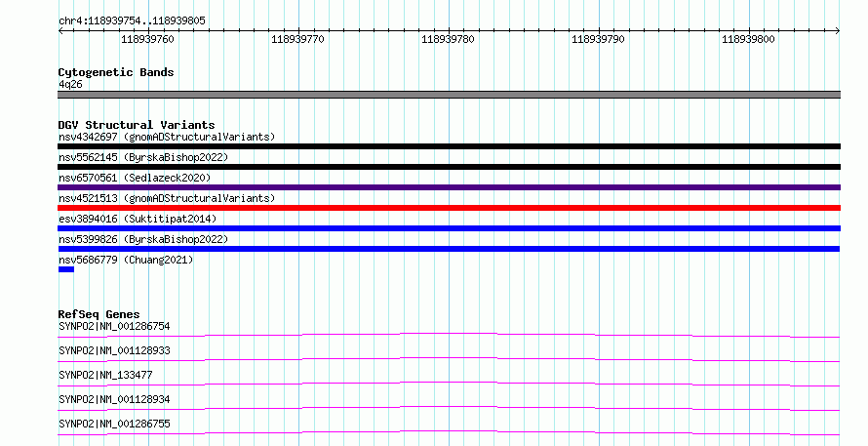The height and width of the screenshot is (446, 868).
Task: Open transcript SYNPO2|NM_133477
Action: coord(105,375)
